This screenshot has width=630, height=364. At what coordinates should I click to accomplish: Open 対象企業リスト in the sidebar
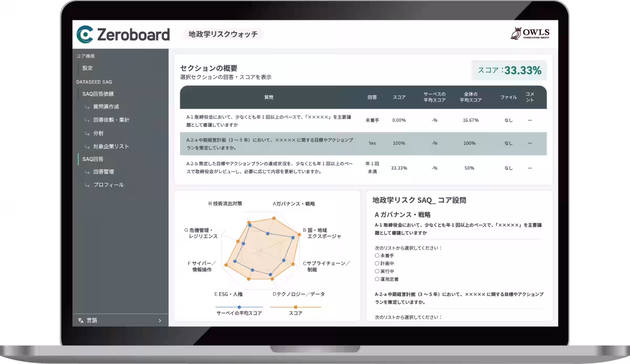111,146
